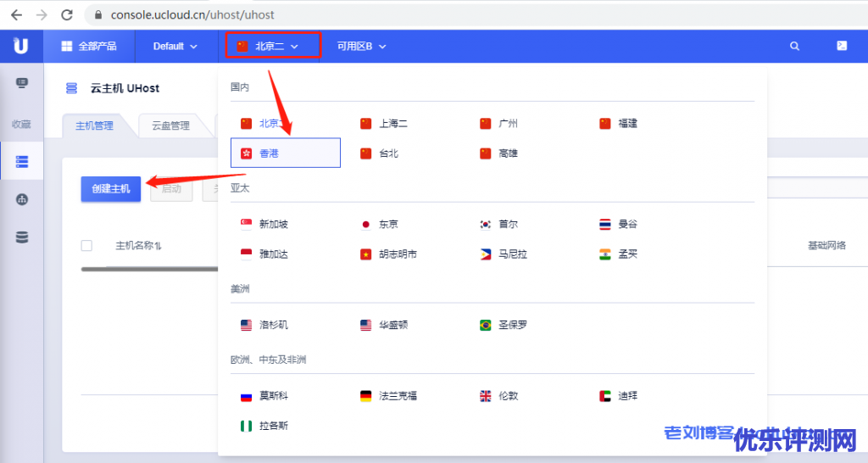The image size is (868, 463).
Task: Open the cloud shell terminal icon
Action: pos(841,47)
